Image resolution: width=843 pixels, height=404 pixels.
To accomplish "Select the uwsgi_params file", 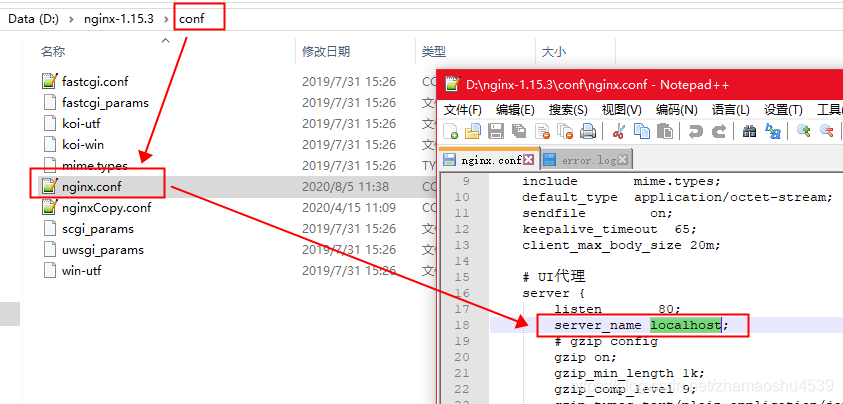I will tap(103, 250).
